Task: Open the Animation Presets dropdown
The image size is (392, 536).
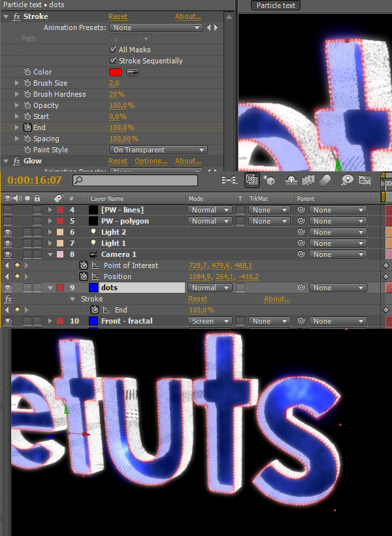Action: (x=156, y=27)
